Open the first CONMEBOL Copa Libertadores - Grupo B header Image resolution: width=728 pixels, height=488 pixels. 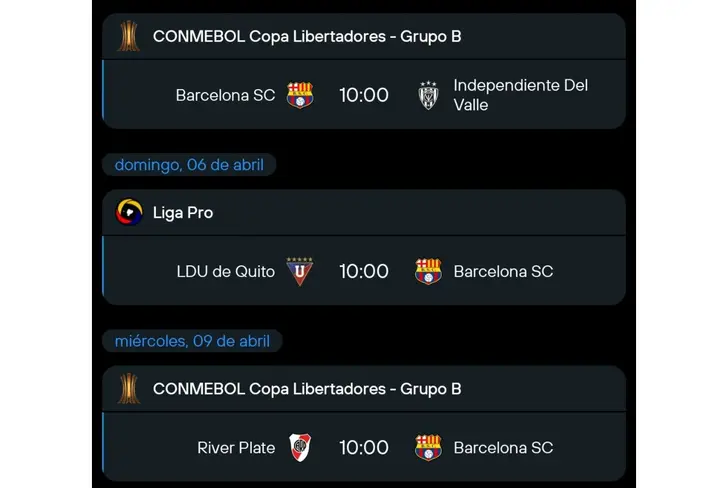364,36
